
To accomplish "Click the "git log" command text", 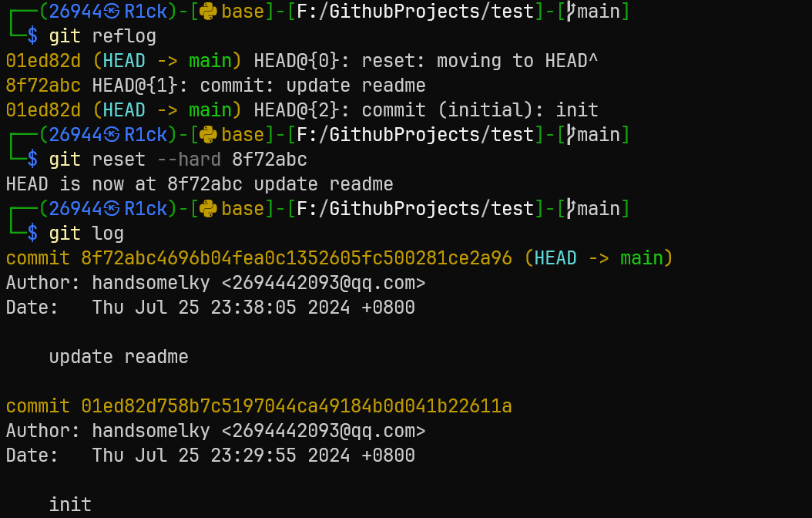I will (x=86, y=234).
